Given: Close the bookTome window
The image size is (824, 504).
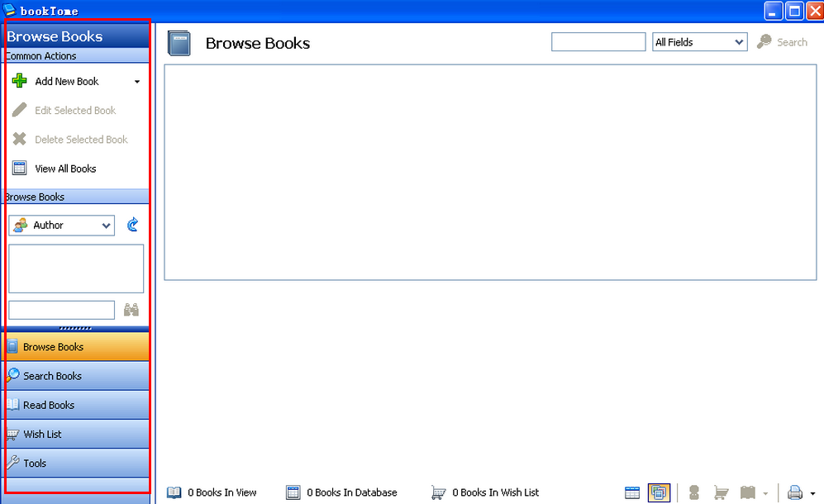Looking at the screenshot, I should coord(815,11).
